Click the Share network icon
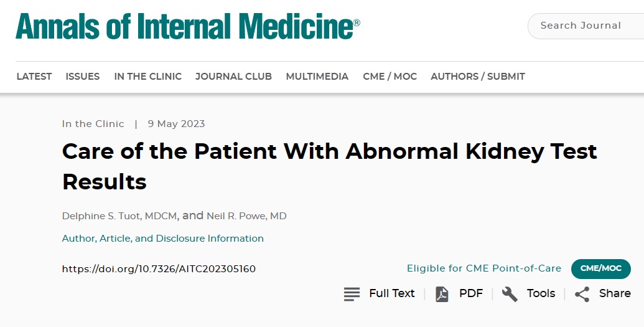Screen dimensions: 644x327 (582, 294)
